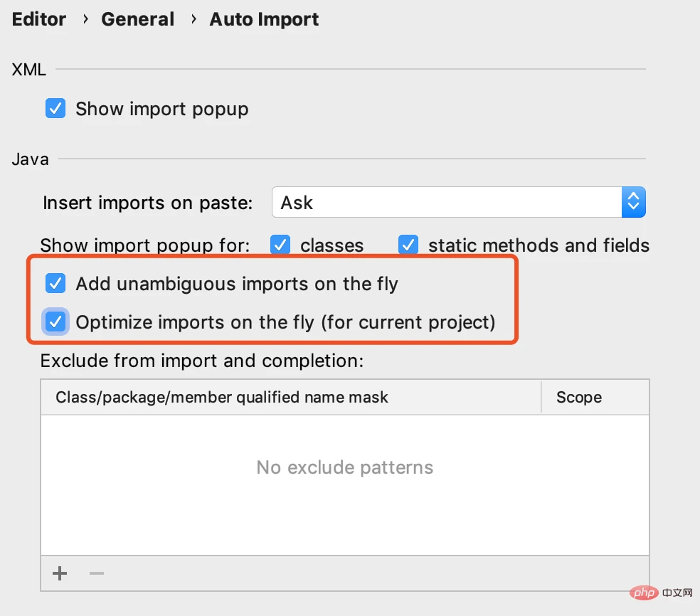Click the empty No exclude patterns area

click(344, 485)
